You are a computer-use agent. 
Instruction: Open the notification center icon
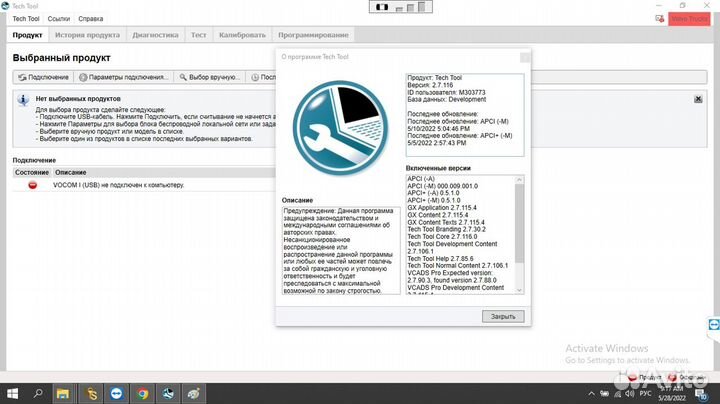coord(700,394)
